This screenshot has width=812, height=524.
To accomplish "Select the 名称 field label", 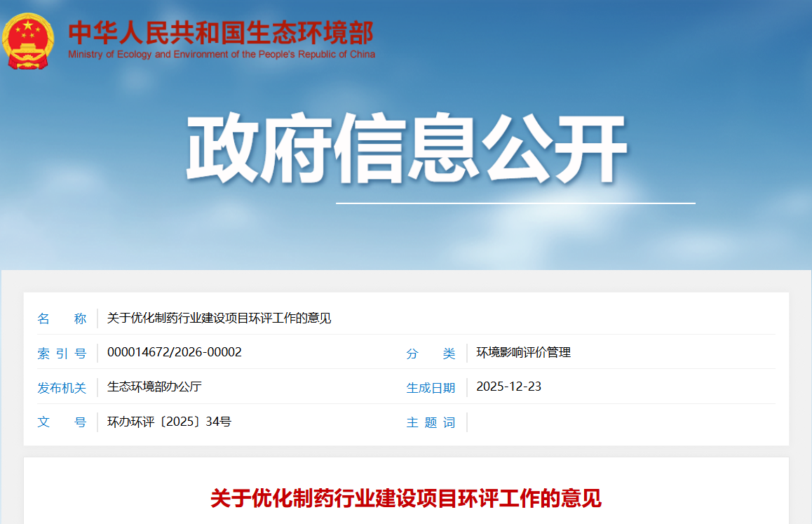I will tap(62, 318).
